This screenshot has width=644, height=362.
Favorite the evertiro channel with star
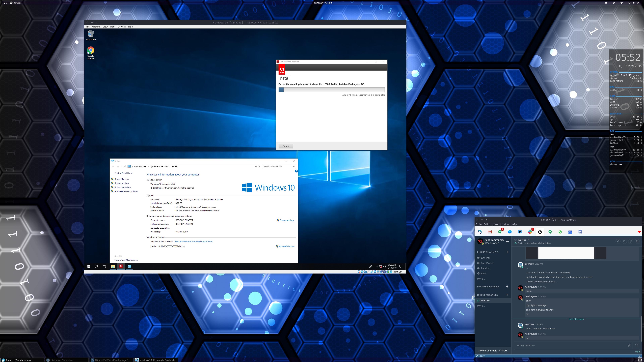[x=515, y=240]
